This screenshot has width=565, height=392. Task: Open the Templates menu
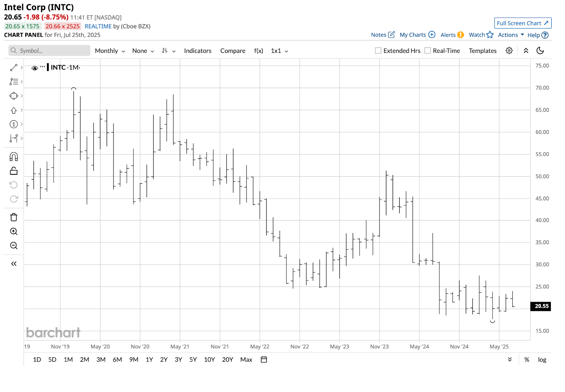click(483, 51)
